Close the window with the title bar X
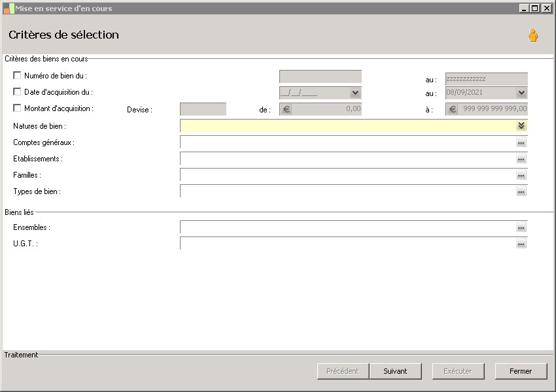Screen dimensions: 556x392 [547, 8]
